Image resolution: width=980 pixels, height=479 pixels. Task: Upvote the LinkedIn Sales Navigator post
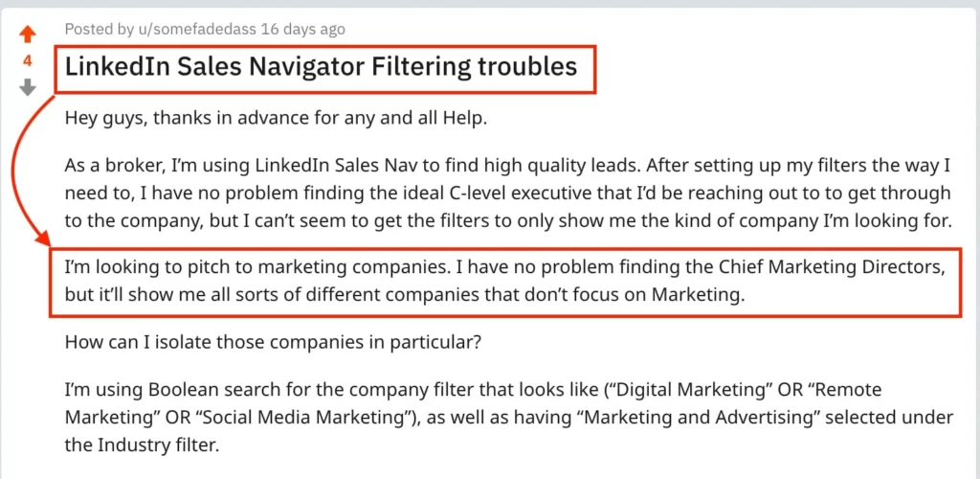(28, 34)
